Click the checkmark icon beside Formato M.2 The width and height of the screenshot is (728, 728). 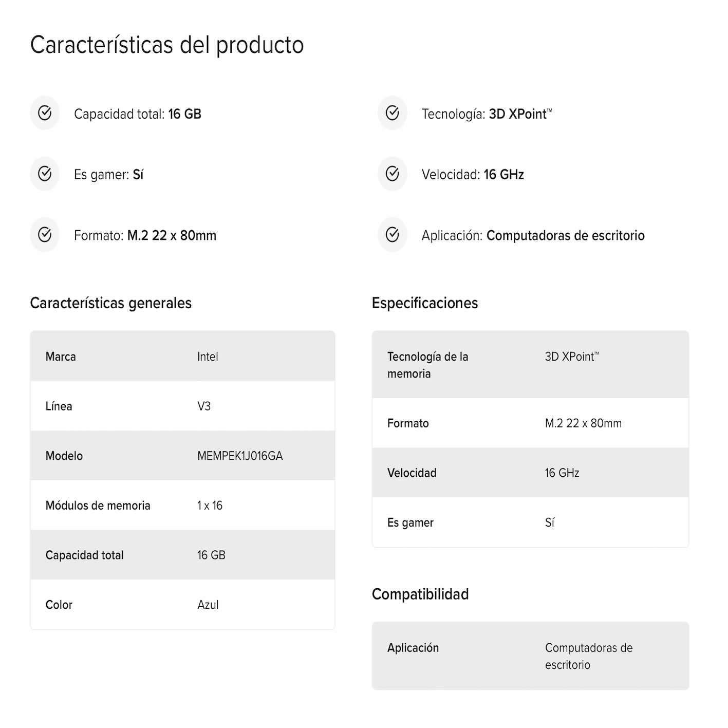(x=45, y=235)
